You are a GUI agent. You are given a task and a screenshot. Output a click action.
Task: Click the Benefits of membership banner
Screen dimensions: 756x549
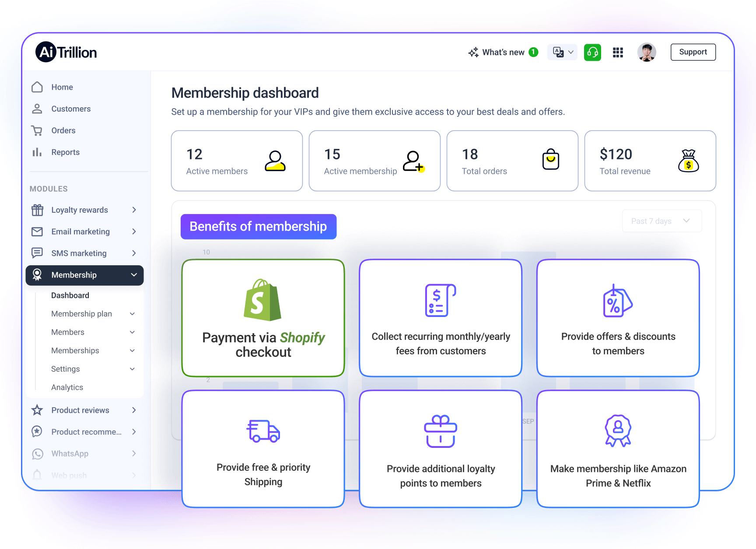(259, 227)
